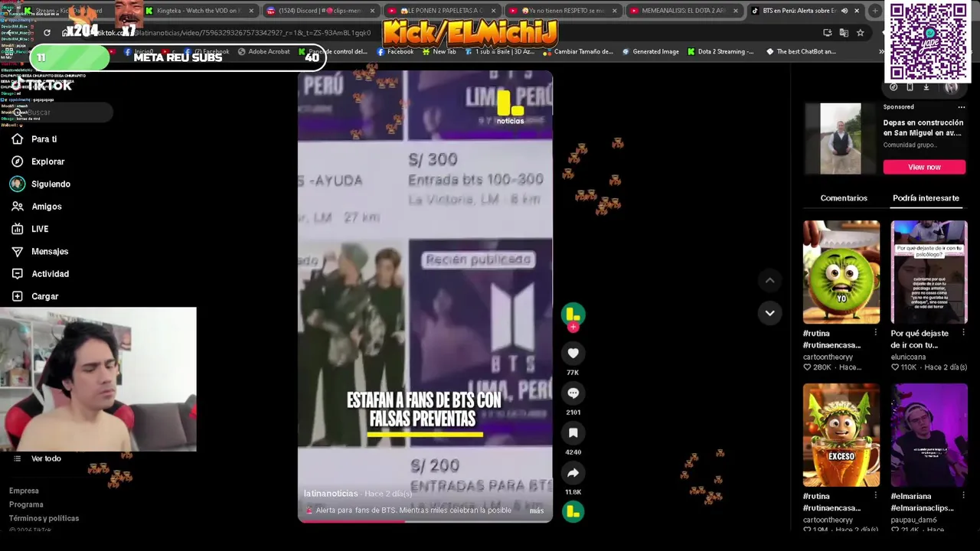Open the Actividad sidebar entry
The width and height of the screenshot is (980, 551).
(x=40, y=274)
